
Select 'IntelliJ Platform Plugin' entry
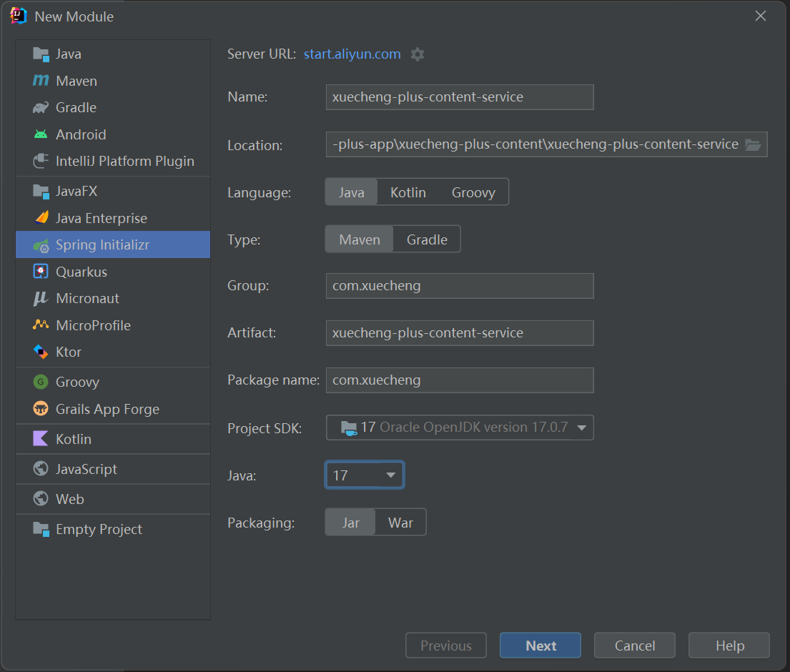coord(113,161)
